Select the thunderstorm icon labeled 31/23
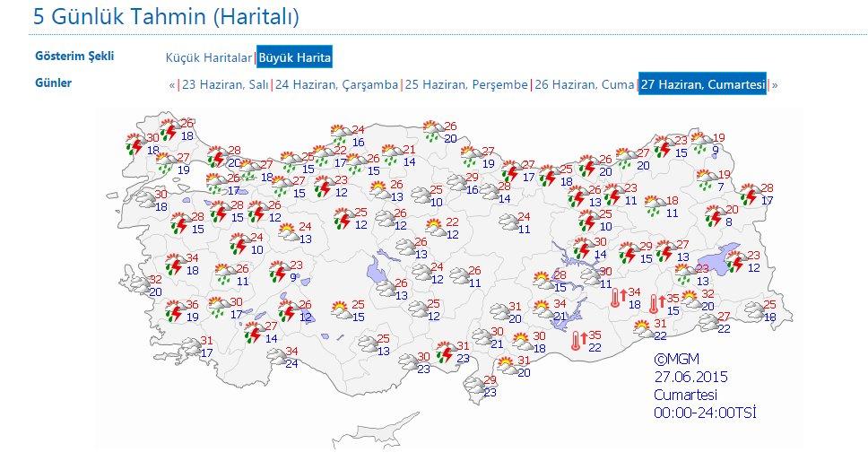The width and height of the screenshot is (868, 461). 446,352
